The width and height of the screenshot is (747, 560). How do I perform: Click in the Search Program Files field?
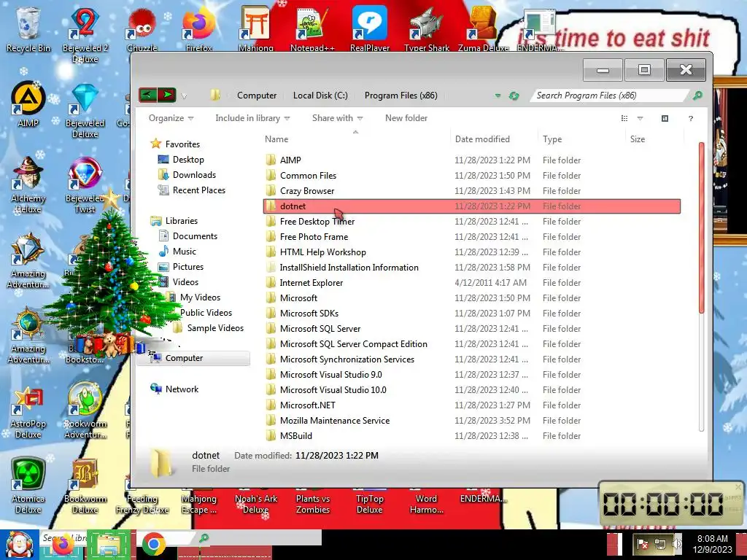point(610,96)
